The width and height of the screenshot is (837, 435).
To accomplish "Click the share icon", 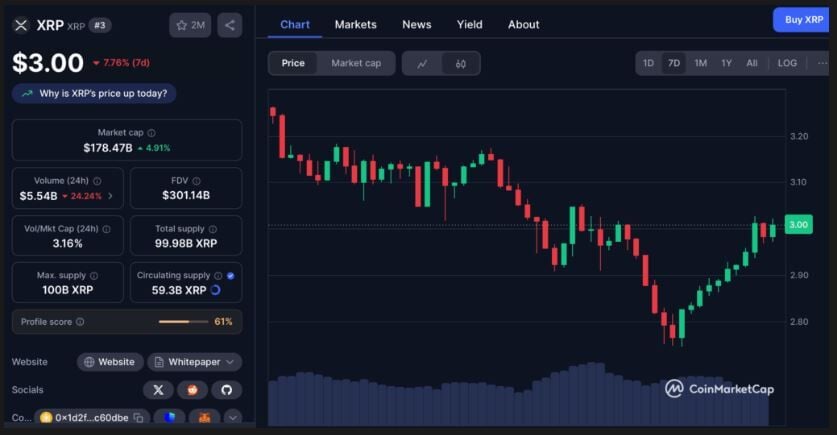I will 229,25.
